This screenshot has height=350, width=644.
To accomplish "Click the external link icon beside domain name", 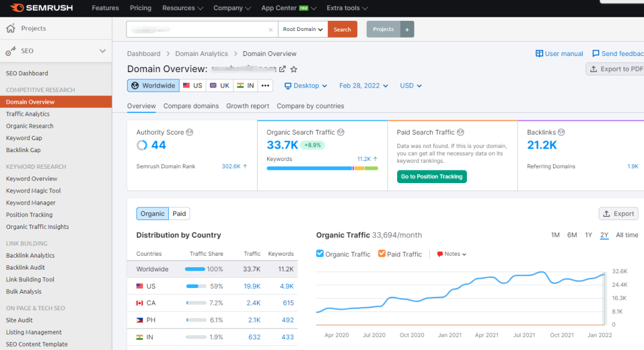I will pos(283,69).
